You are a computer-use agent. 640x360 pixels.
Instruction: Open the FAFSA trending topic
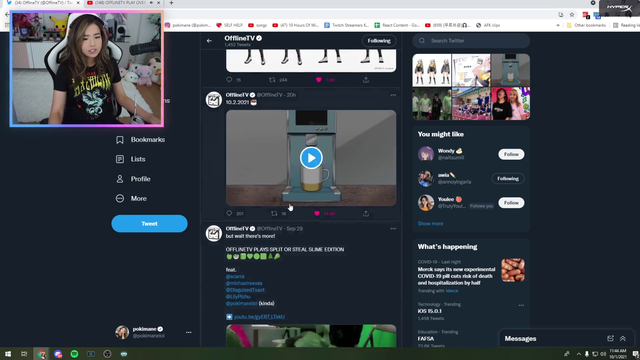coord(426,339)
